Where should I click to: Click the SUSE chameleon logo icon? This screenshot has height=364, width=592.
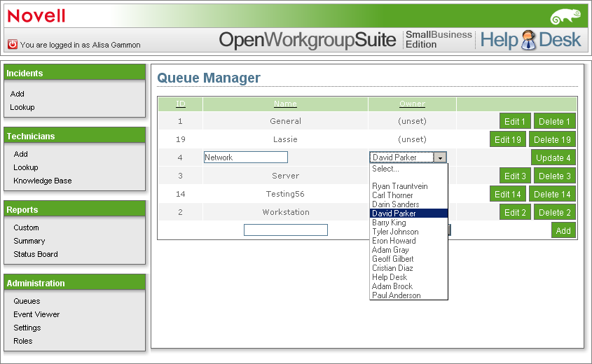click(565, 17)
